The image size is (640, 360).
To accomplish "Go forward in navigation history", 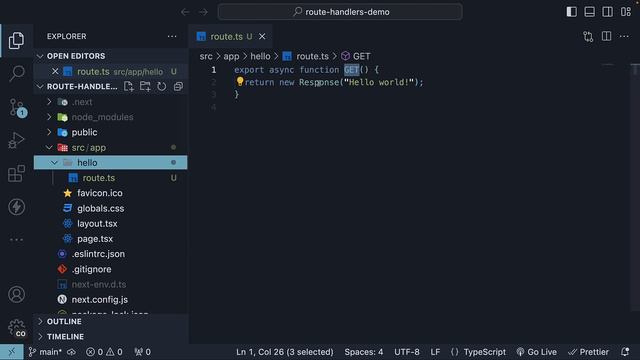I will [203, 12].
